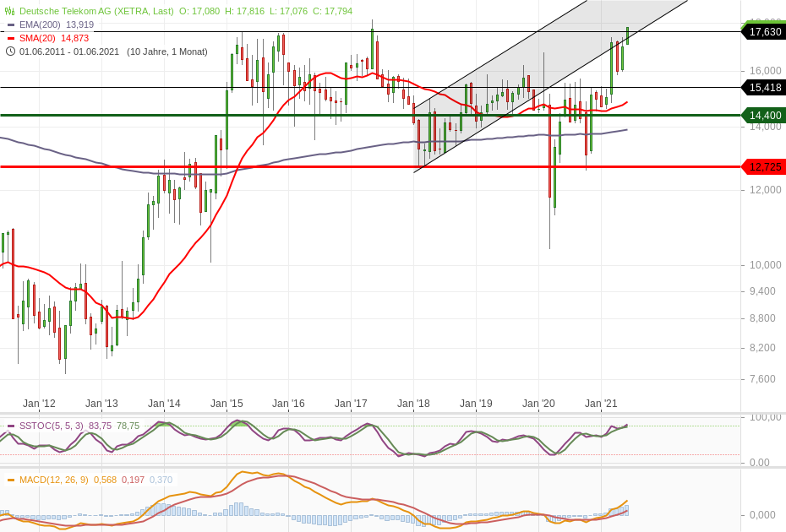Click the 0,00 stochastic axis label
This screenshot has height=532, width=786.
(760, 463)
